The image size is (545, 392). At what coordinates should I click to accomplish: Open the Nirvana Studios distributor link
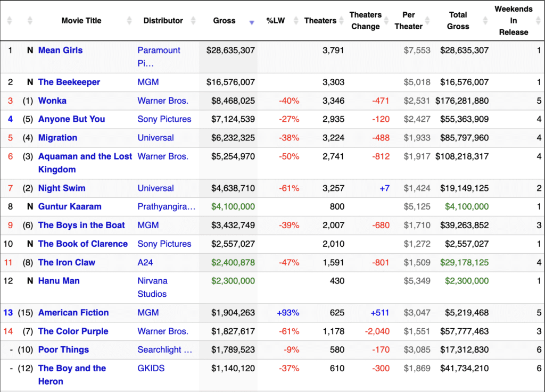pyautogui.click(x=153, y=288)
